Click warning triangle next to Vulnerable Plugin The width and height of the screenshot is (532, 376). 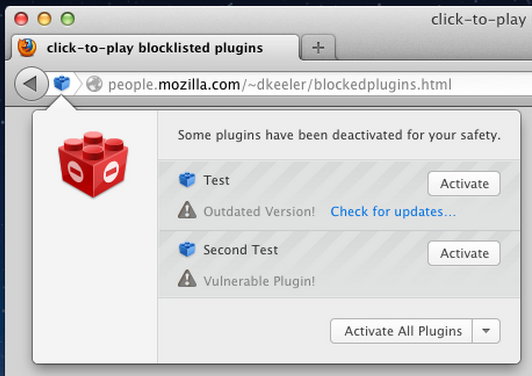(x=187, y=279)
